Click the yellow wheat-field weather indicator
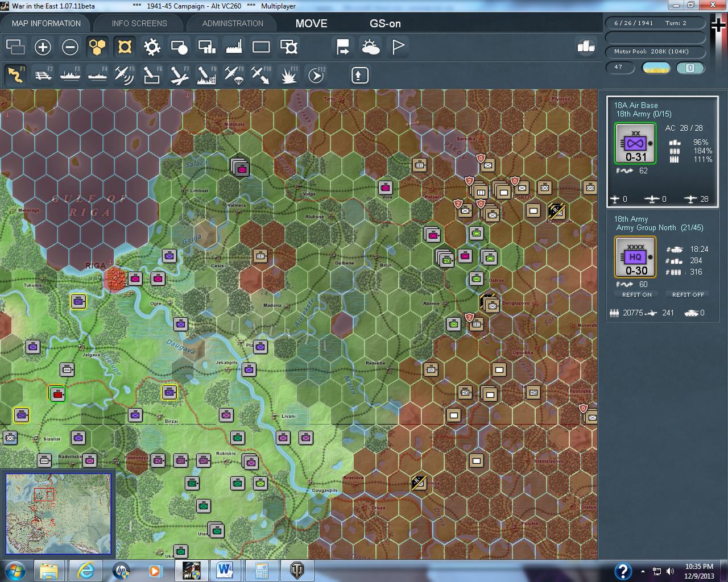The height and width of the screenshot is (582, 728). click(x=656, y=68)
